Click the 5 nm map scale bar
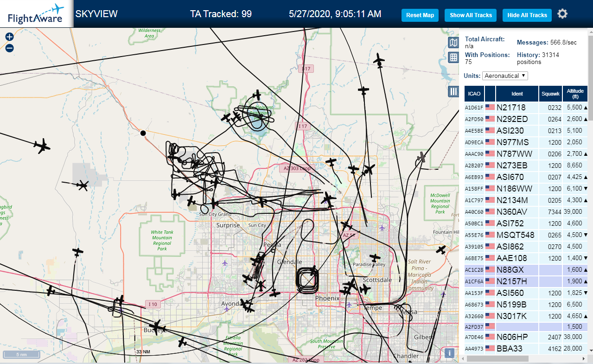 click(x=21, y=355)
